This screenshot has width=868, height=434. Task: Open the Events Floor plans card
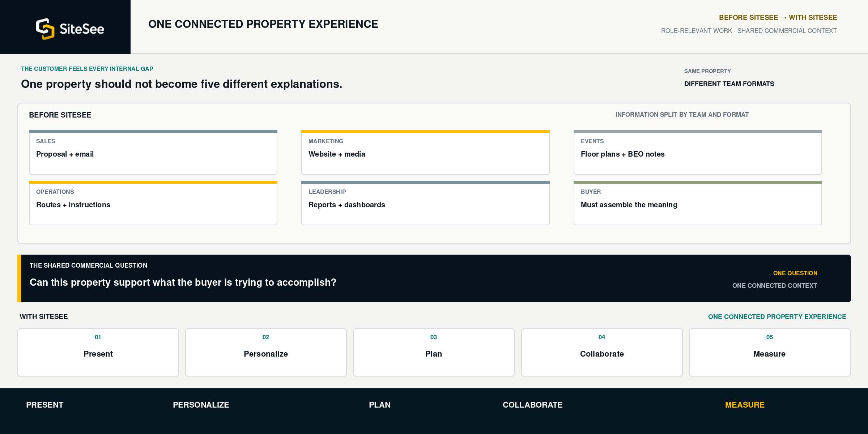click(x=698, y=152)
